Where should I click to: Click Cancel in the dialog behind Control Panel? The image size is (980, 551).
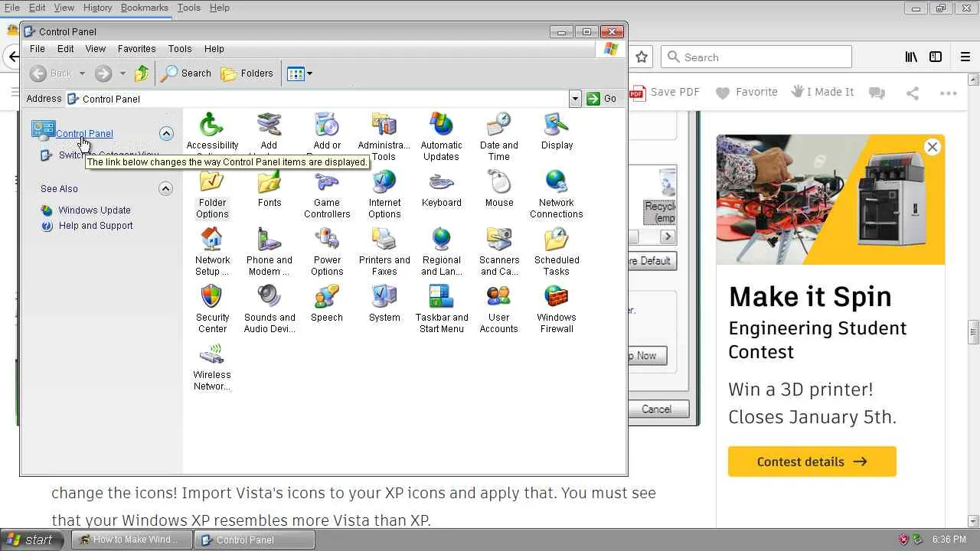pos(656,409)
